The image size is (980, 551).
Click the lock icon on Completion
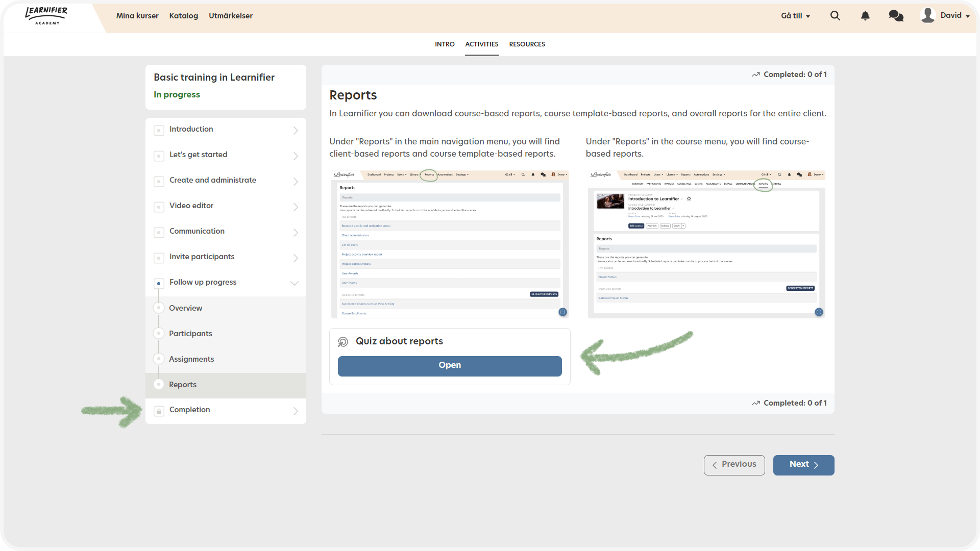click(159, 411)
